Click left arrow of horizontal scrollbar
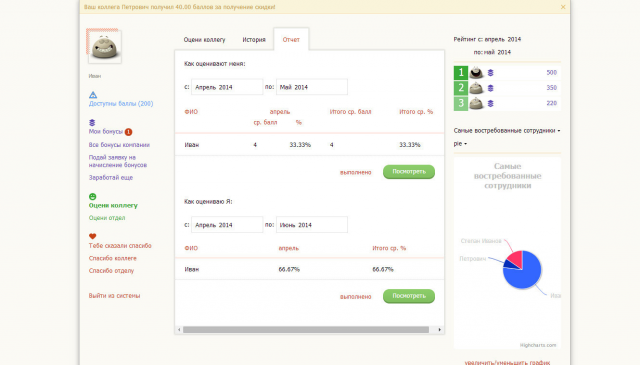The width and height of the screenshot is (640, 365). pos(179,329)
